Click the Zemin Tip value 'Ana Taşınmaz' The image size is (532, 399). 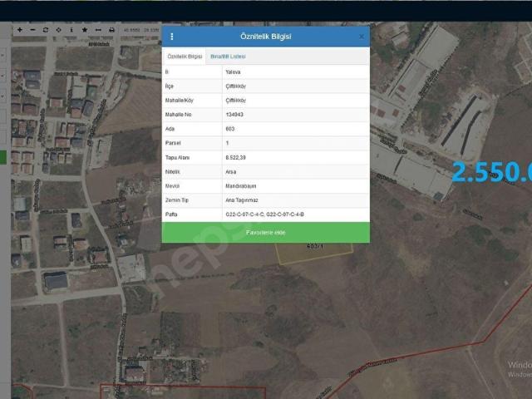(242, 200)
